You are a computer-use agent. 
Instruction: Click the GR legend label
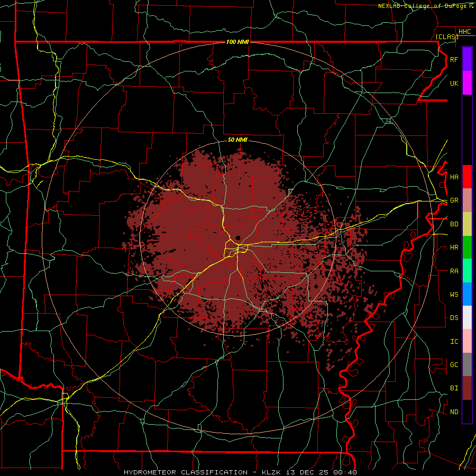(454, 200)
